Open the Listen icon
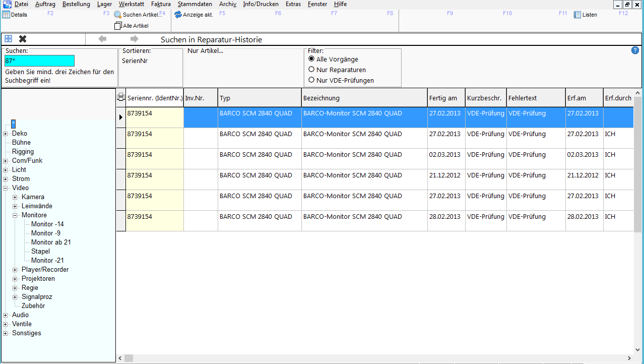This screenshot has height=364, width=644. 577,15
